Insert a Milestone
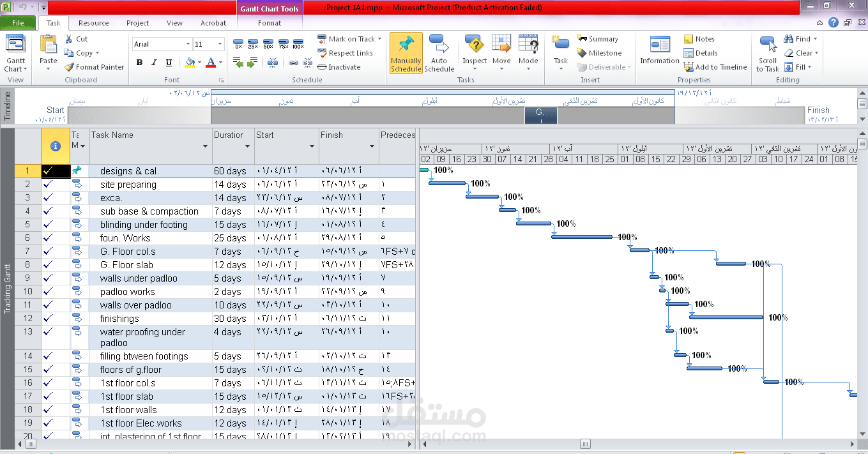The height and width of the screenshot is (454, 868). click(599, 53)
